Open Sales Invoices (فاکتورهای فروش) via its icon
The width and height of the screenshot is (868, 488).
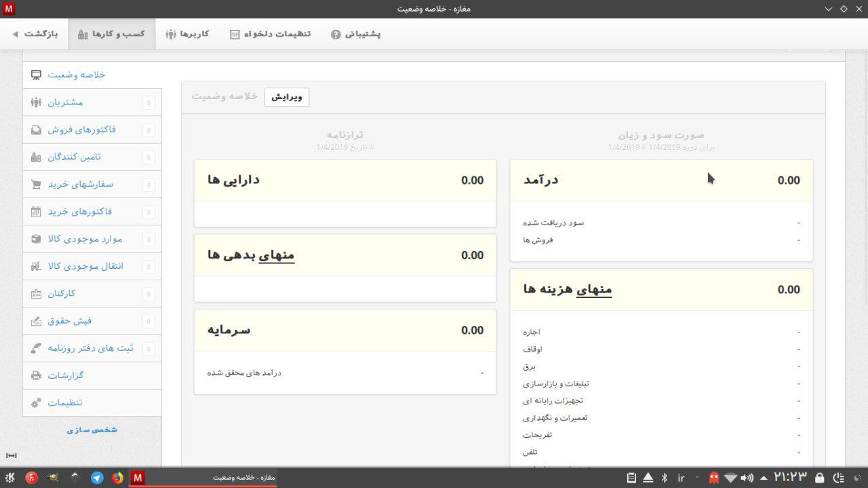point(37,130)
